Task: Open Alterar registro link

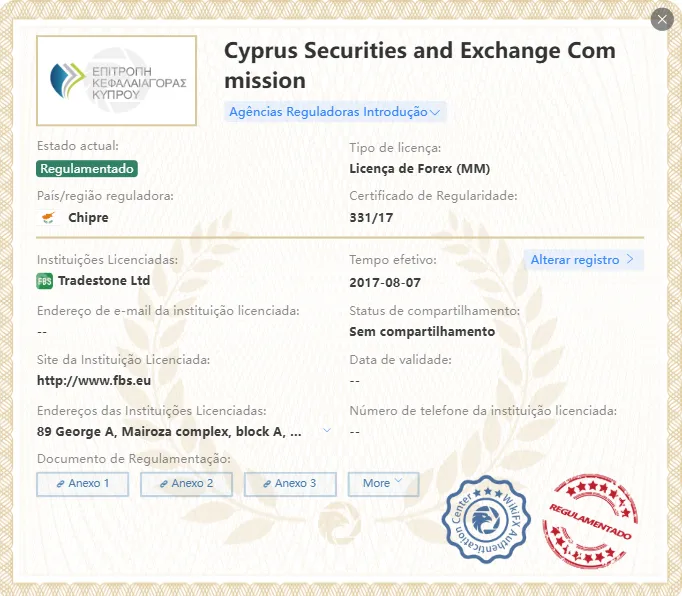Action: pos(583,260)
